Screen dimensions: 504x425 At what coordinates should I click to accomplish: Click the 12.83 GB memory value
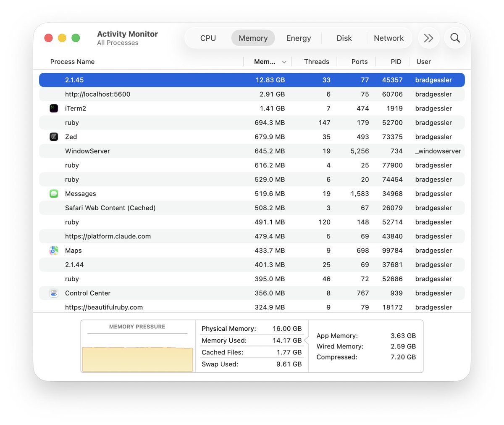(x=270, y=80)
